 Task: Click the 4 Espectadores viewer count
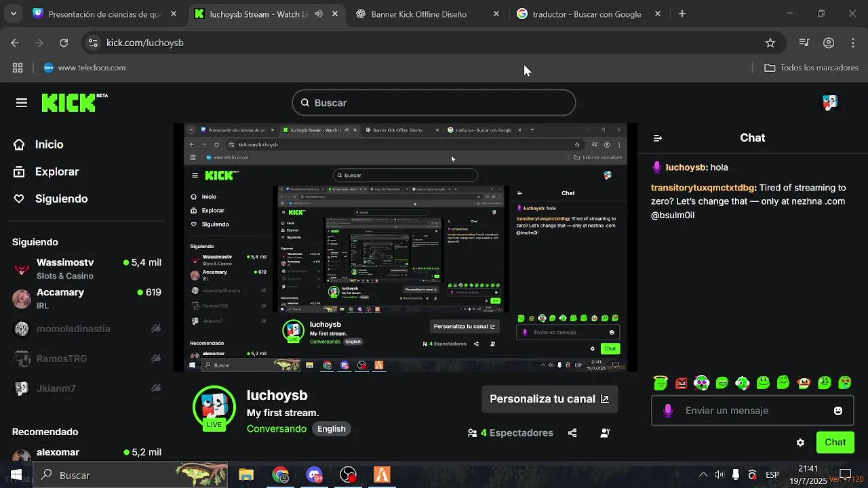click(510, 433)
